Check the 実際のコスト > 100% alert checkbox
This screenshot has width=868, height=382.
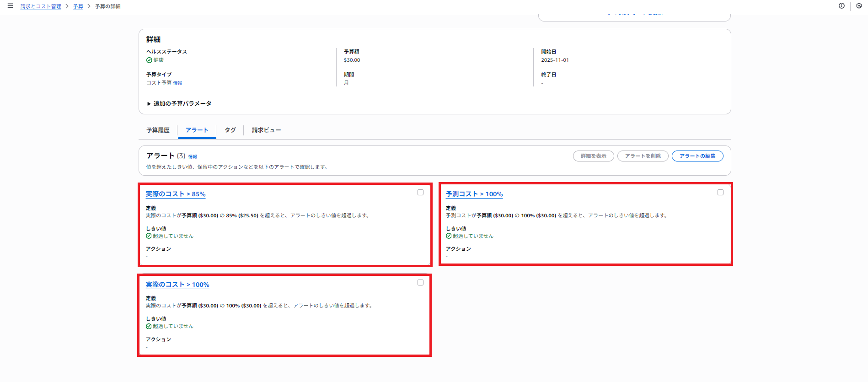(420, 283)
